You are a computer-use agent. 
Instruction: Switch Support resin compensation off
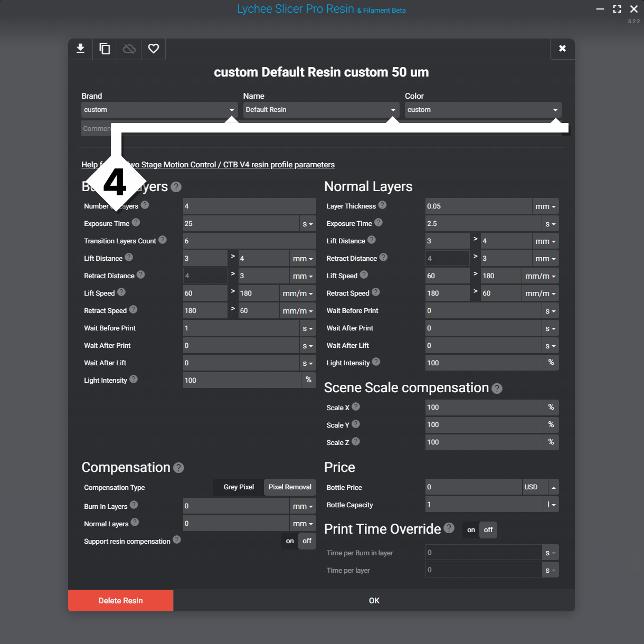307,541
